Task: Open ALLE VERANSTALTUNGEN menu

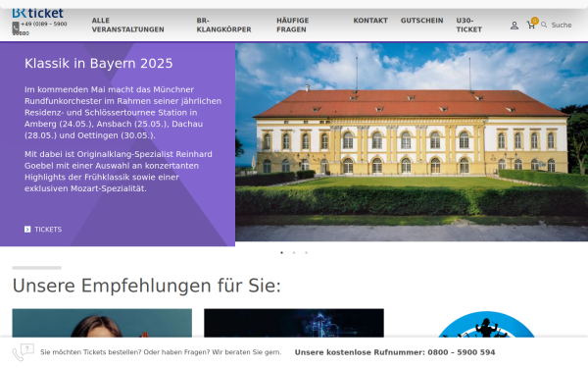Action: click(x=127, y=25)
